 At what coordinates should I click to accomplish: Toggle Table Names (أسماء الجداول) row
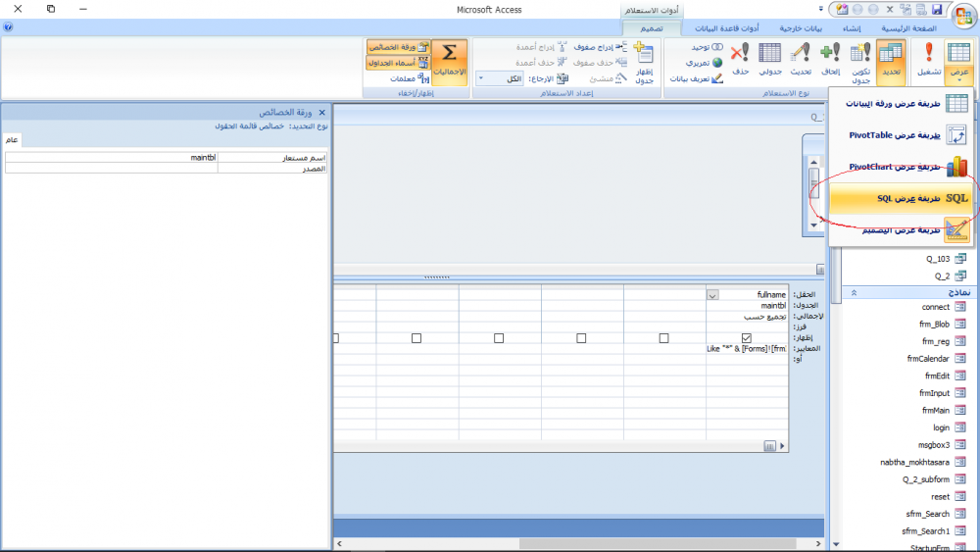click(398, 63)
